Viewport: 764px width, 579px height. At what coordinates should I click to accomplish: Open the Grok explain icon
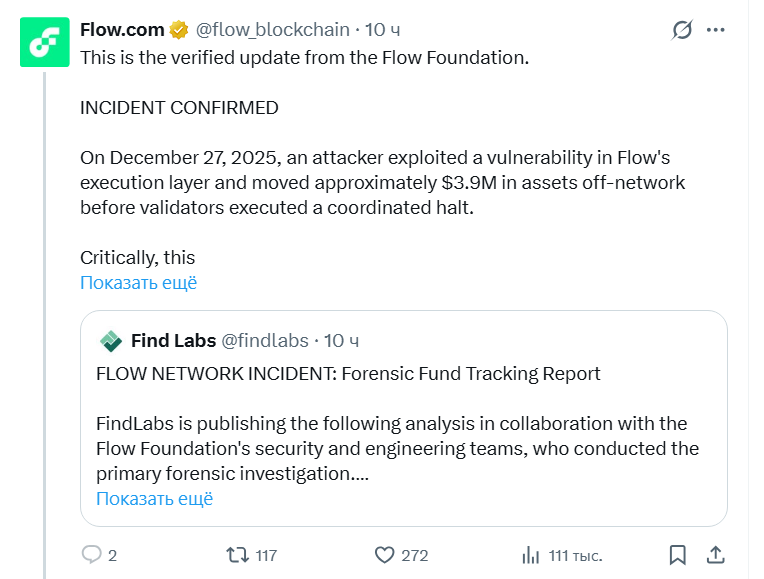(682, 30)
